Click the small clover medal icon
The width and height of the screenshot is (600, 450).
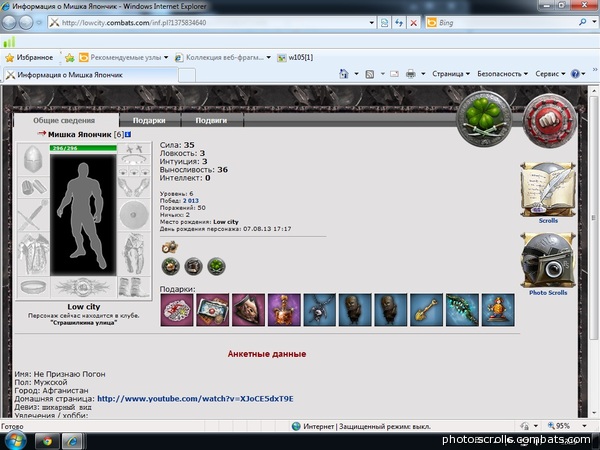tap(216, 266)
